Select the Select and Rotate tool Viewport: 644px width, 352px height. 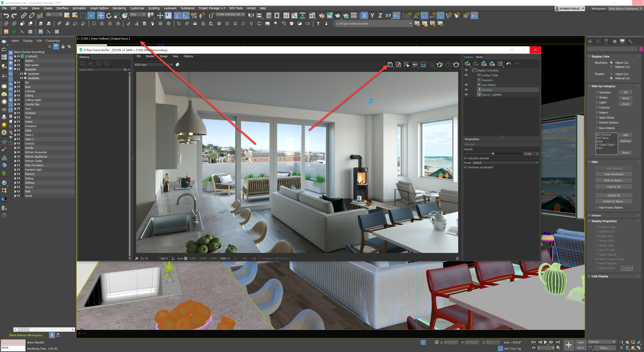[109, 15]
